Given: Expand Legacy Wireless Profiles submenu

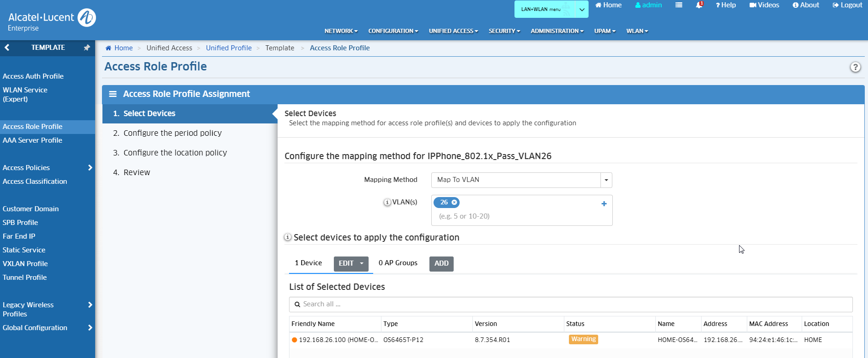Looking at the screenshot, I should pos(90,305).
